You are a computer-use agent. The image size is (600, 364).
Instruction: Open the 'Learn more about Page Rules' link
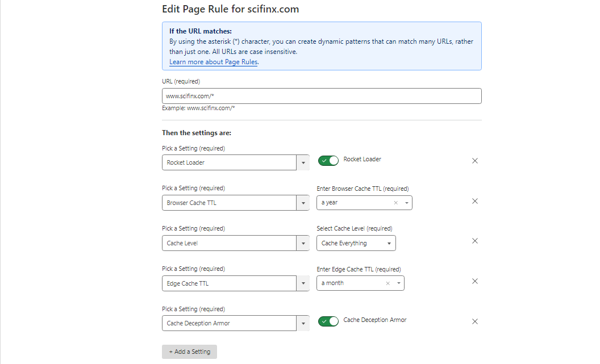(x=213, y=62)
